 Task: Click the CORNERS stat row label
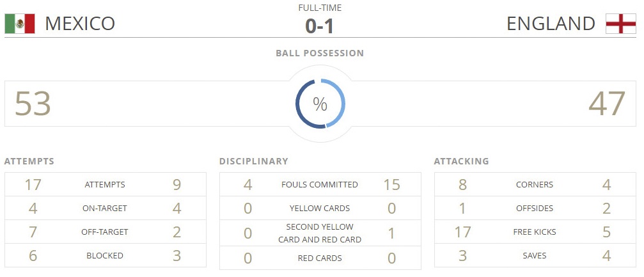click(x=534, y=185)
